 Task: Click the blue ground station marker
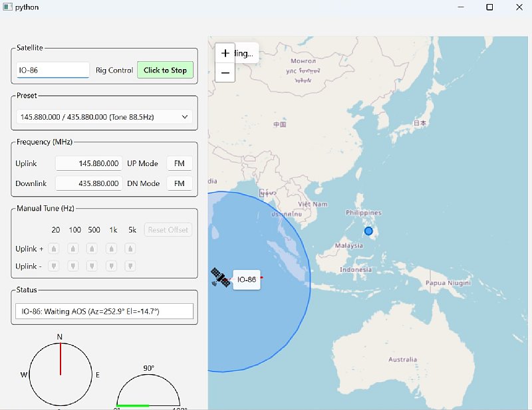[x=368, y=231]
